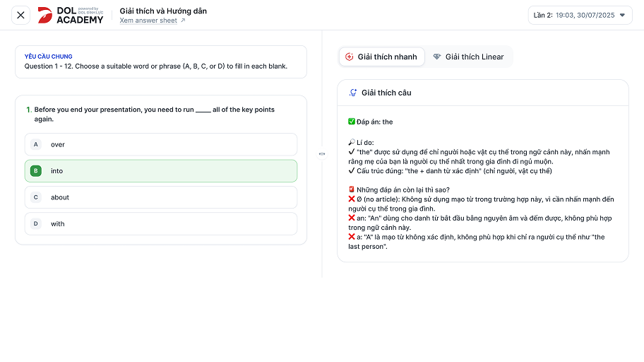644x362 pixels.
Task: Open the Xem answer sheet link
Action: (x=148, y=21)
